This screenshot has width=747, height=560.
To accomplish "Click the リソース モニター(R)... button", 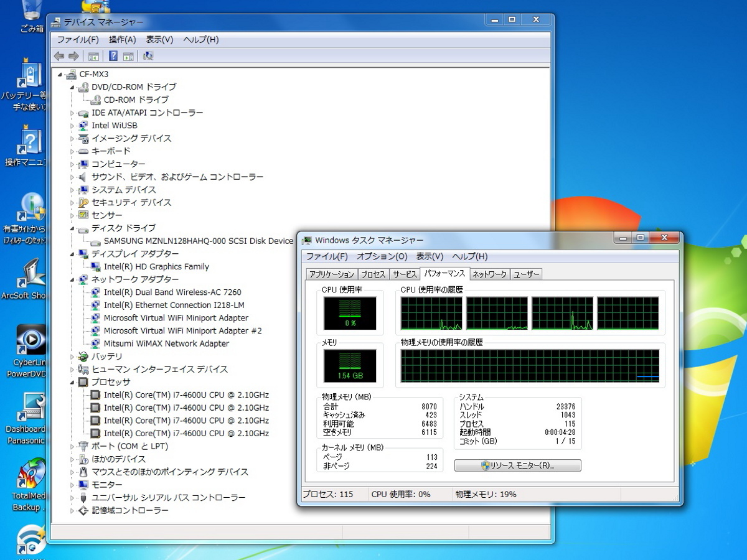I will pos(518,465).
